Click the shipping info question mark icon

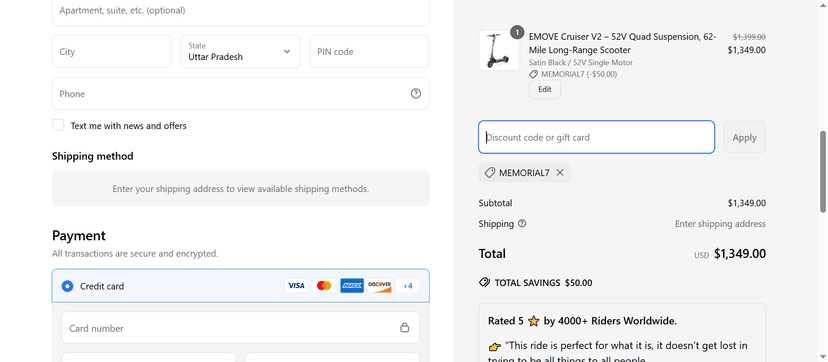coord(522,223)
